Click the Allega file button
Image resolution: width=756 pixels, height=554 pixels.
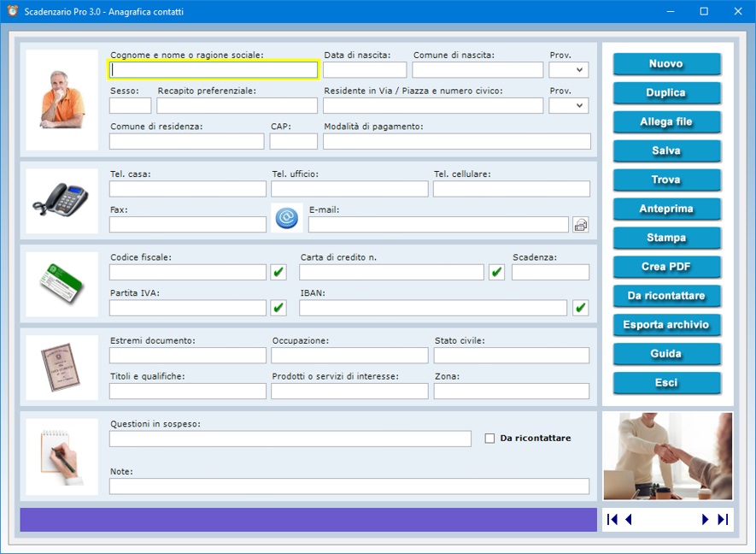pos(667,121)
